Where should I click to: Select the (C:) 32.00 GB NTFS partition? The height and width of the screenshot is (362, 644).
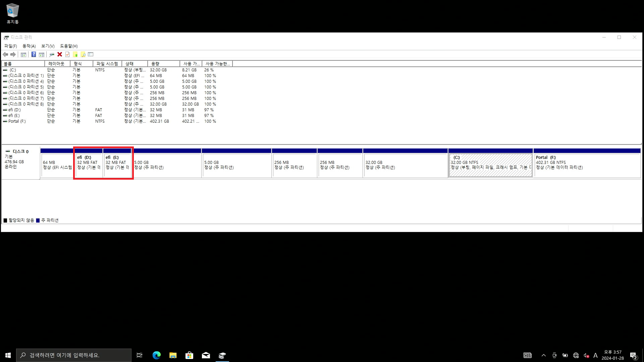tap(490, 165)
